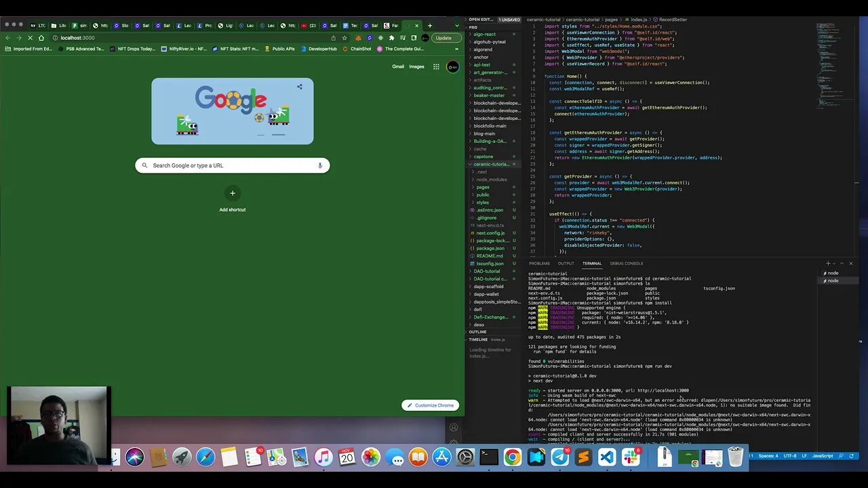This screenshot has width=868, height=488.
Task: Open the ChainShot bookmark
Action: pos(357,49)
